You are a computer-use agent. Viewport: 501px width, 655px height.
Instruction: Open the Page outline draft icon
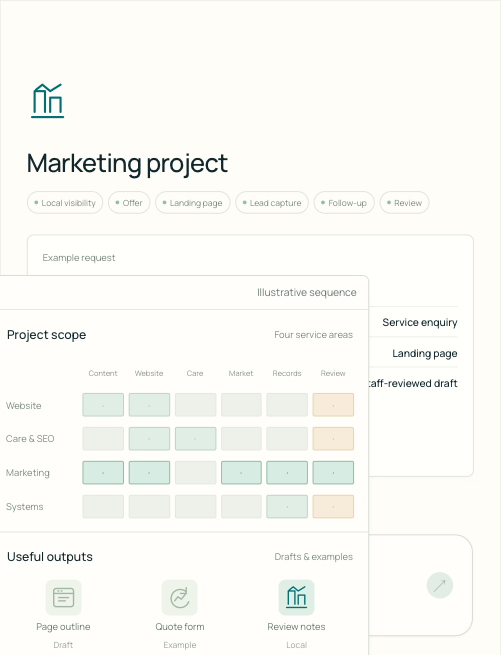(x=64, y=597)
